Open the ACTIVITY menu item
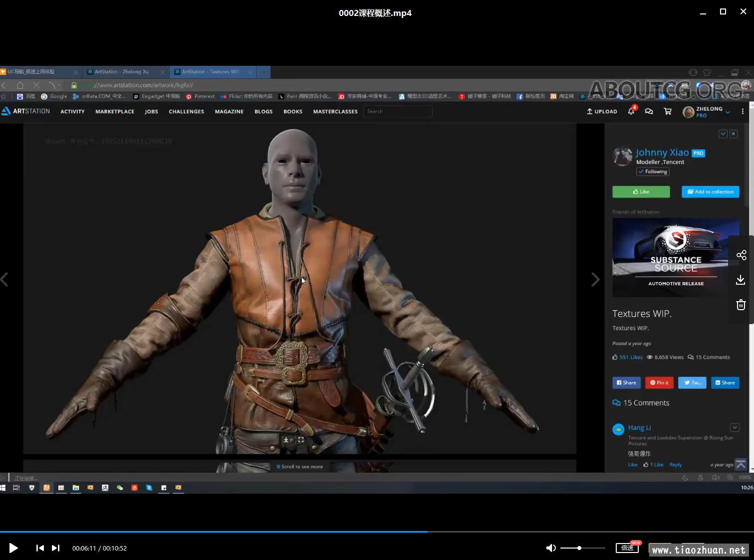This screenshot has width=754, height=560. point(72,112)
